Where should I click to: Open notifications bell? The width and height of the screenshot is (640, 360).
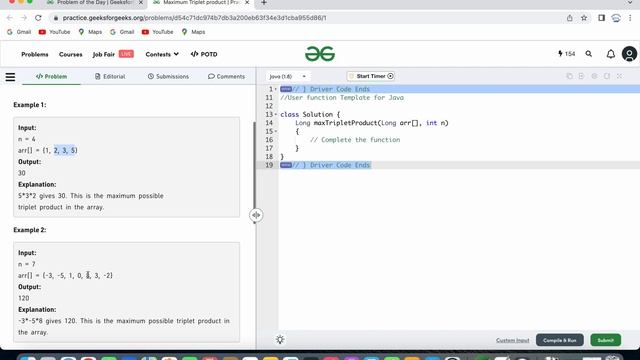(x=611, y=54)
